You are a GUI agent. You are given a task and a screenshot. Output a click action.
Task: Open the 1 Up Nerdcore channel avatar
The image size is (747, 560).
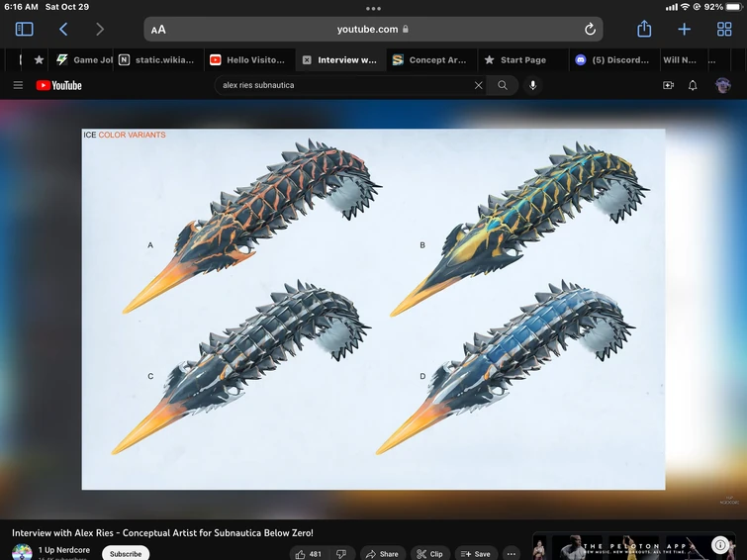point(22,552)
